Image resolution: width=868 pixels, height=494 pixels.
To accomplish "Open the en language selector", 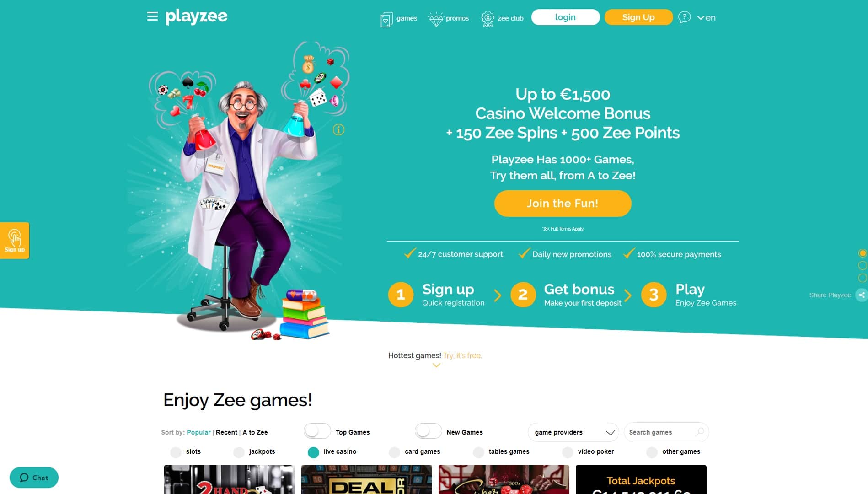I will point(707,18).
